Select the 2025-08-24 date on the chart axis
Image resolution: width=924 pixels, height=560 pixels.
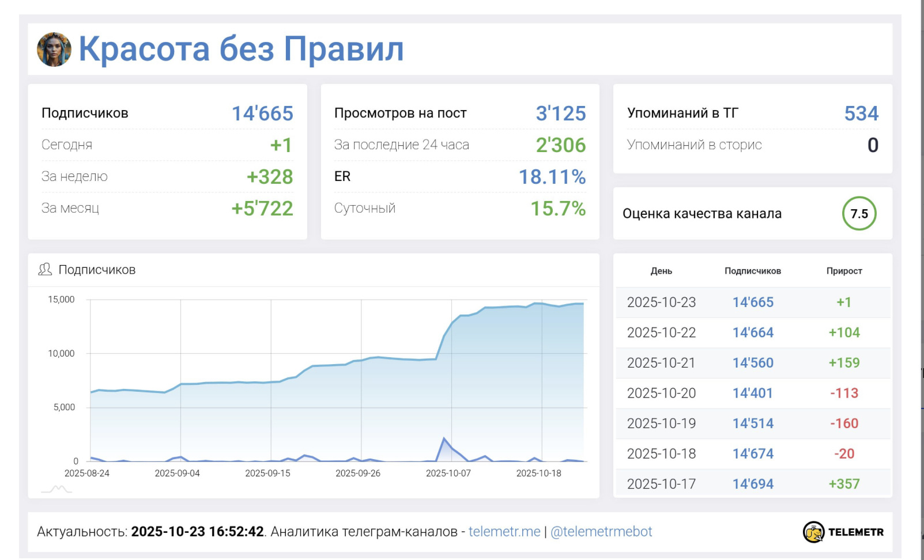pos(87,473)
